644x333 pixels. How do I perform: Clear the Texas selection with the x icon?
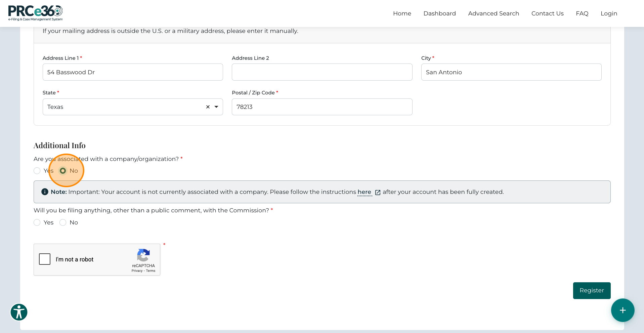coord(208,107)
